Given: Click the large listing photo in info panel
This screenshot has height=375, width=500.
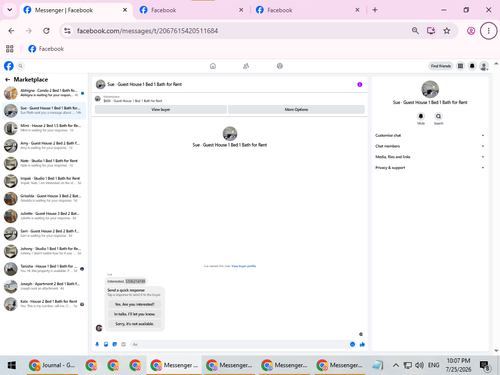Looking at the screenshot, I should pyautogui.click(x=430, y=89).
